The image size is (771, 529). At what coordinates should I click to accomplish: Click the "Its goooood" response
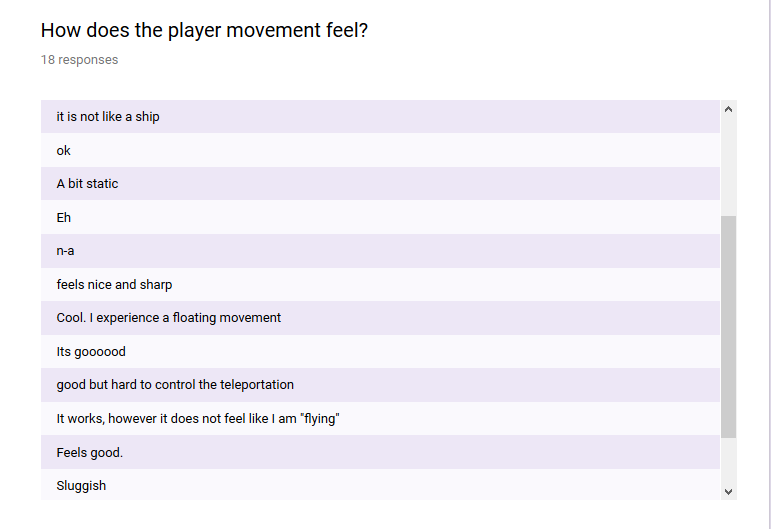click(x=380, y=352)
